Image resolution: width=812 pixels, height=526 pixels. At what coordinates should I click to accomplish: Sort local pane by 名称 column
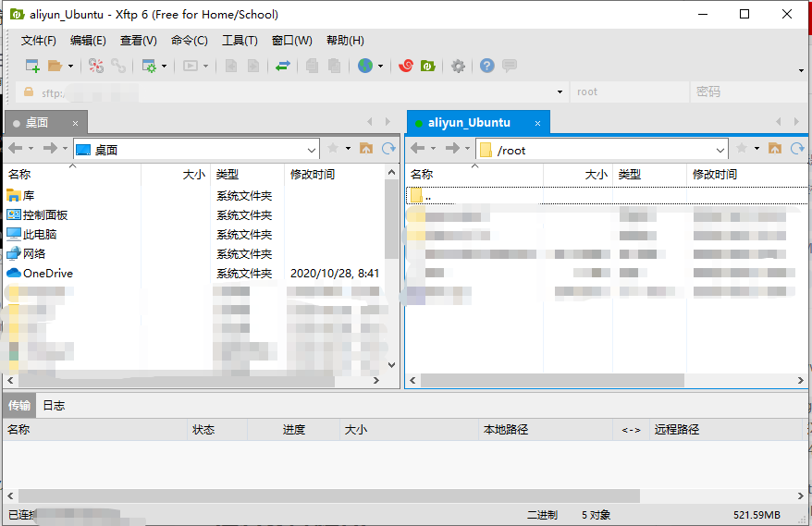pos(72,175)
